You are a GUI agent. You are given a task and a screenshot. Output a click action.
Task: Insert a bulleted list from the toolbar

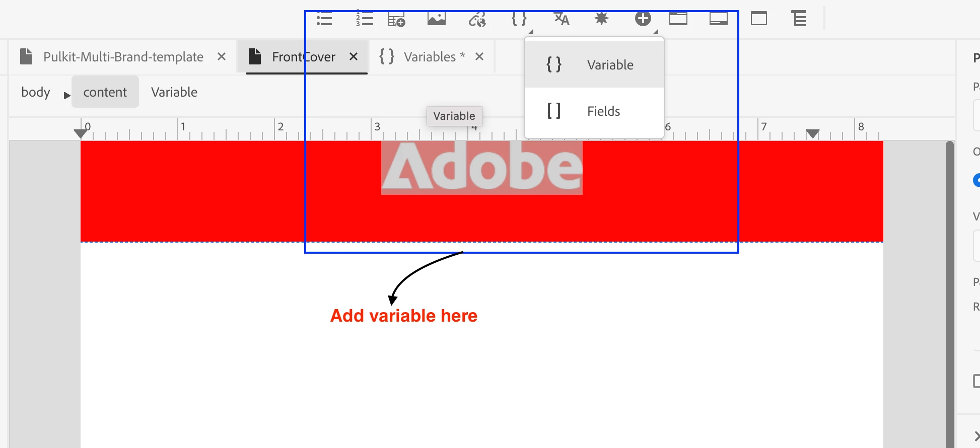click(x=324, y=19)
